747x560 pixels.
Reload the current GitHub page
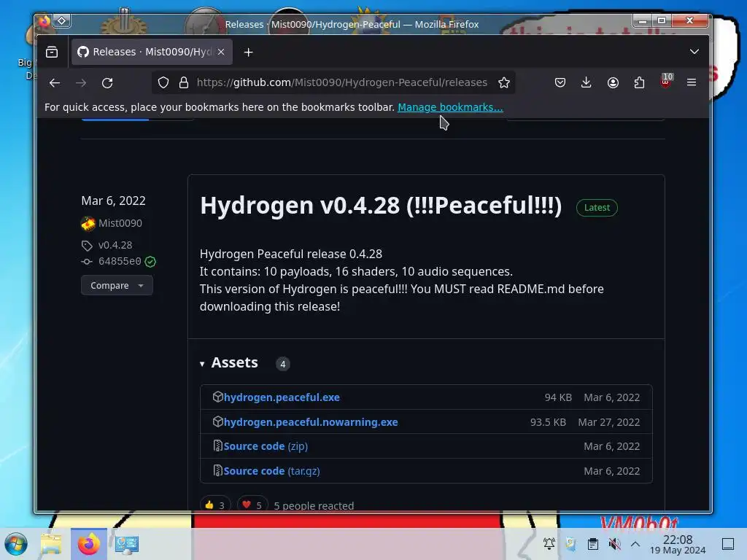pyautogui.click(x=107, y=83)
